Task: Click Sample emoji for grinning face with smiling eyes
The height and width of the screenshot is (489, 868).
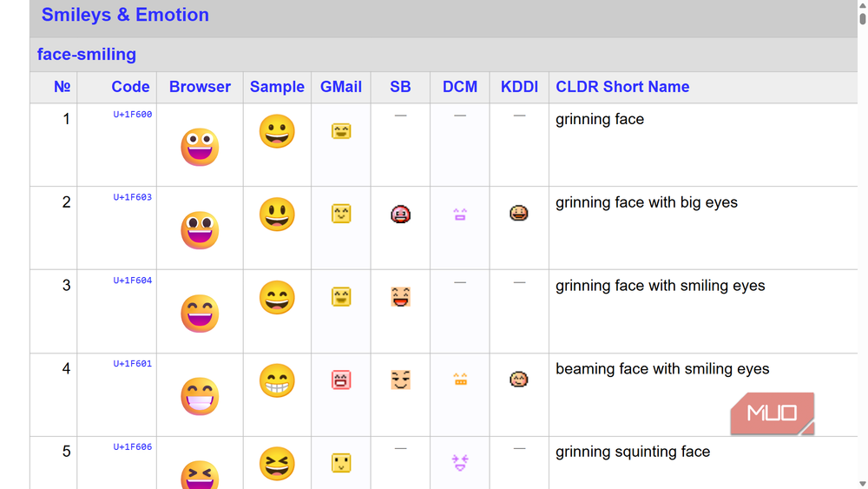Action: click(x=277, y=297)
